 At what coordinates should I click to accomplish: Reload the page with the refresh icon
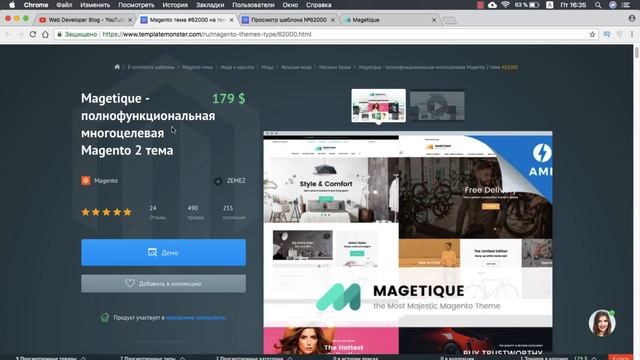[33, 34]
